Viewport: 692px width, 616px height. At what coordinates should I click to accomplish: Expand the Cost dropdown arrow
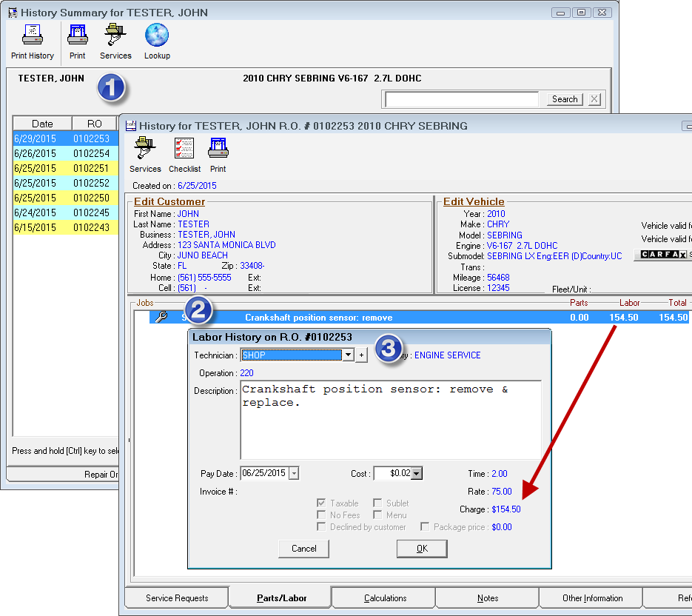416,474
